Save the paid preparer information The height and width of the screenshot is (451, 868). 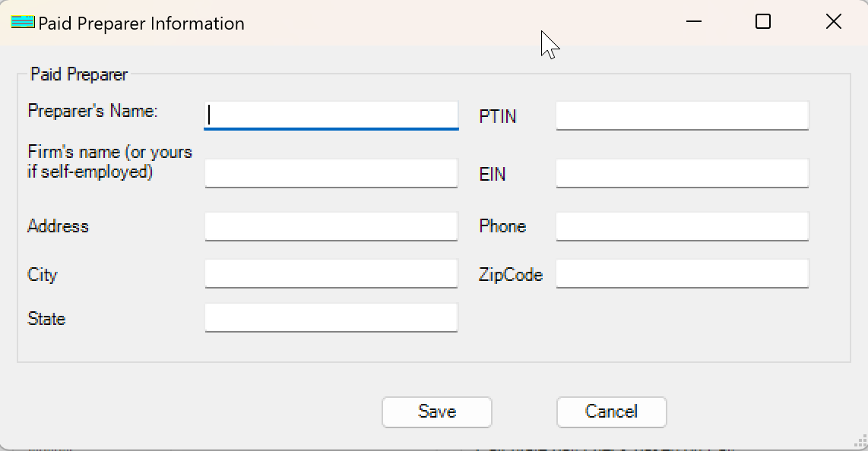coord(437,412)
